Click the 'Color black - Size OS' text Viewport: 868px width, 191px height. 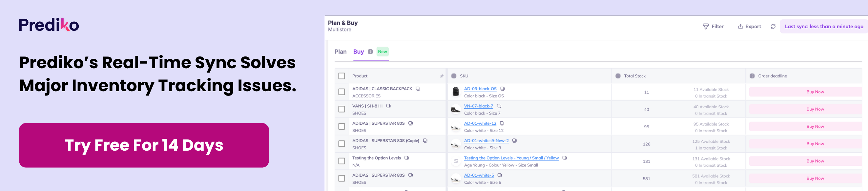point(484,96)
